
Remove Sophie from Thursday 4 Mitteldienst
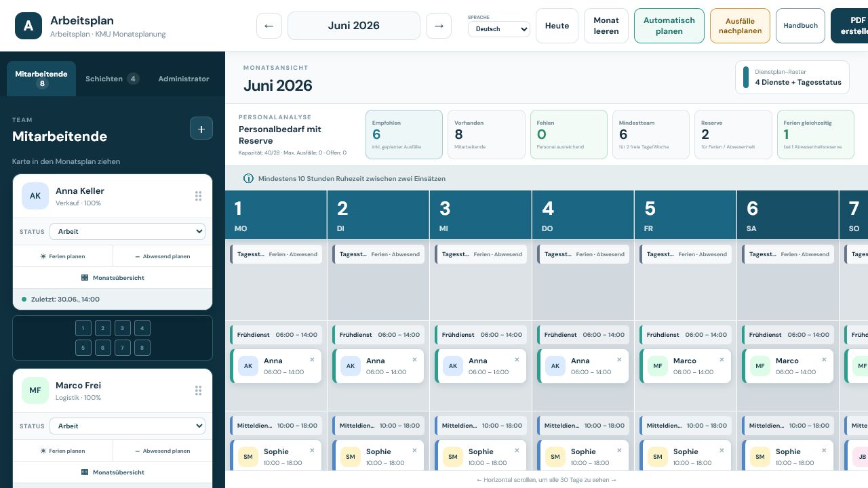pyautogui.click(x=619, y=451)
